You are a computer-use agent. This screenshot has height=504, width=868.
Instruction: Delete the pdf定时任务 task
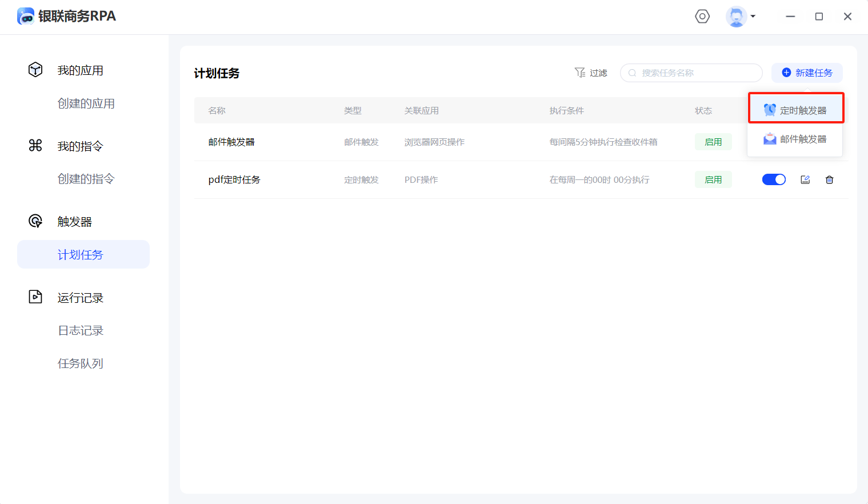point(829,180)
